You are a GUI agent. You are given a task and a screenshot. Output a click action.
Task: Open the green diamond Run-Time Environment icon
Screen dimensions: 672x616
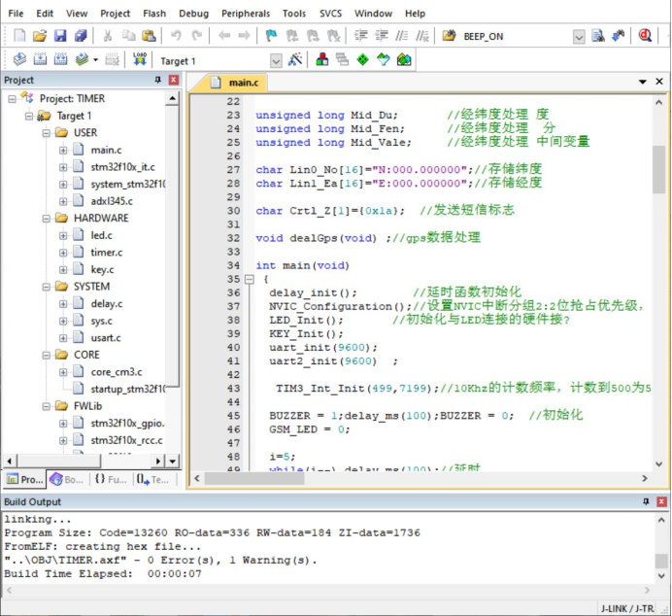tap(362, 59)
